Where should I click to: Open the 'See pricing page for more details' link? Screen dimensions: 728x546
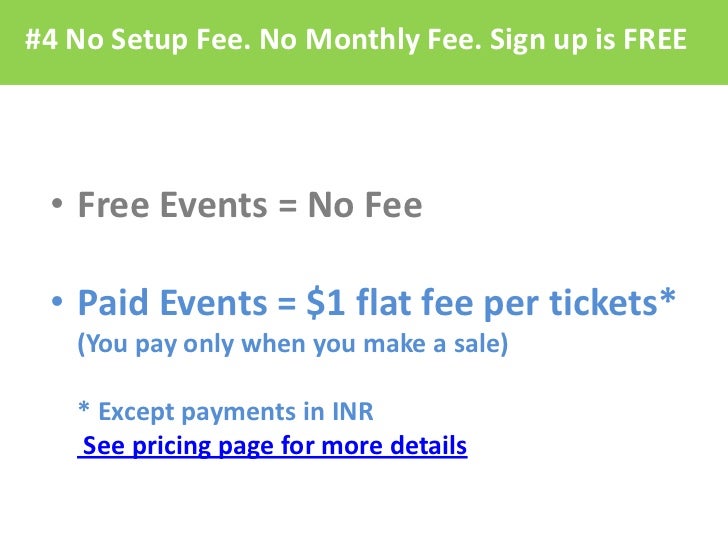(273, 446)
